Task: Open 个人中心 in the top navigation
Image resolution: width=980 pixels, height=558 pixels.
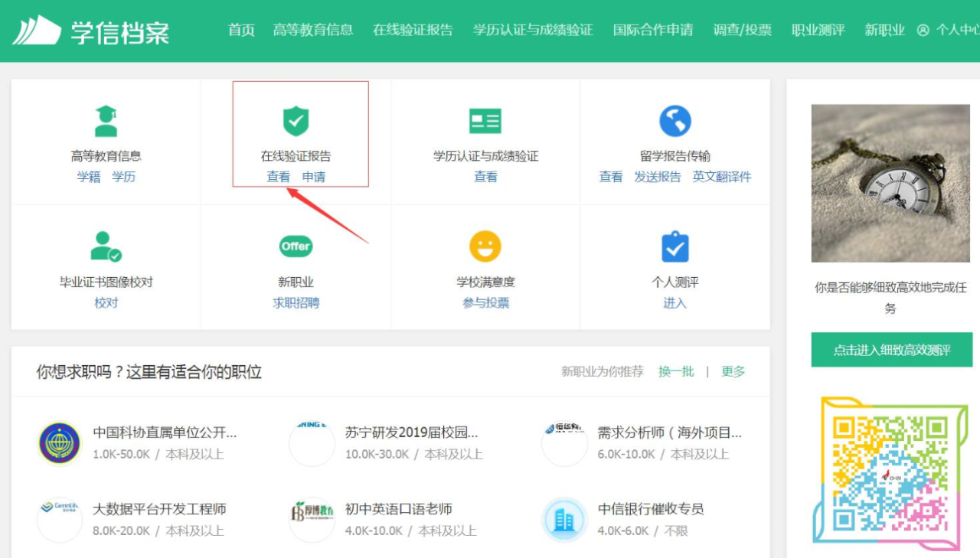Action: pos(949,31)
